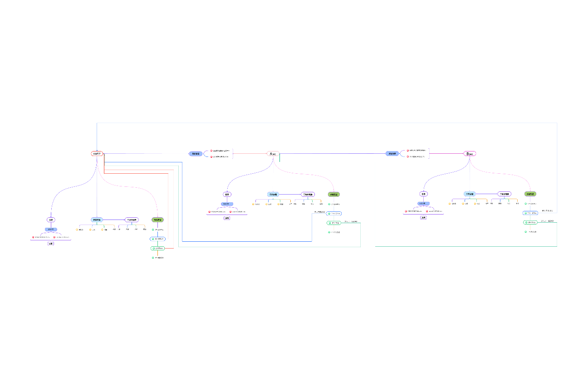Viewport: 588px width, 381px height.
Task: Select the central node labeled B
Action: [x=470, y=154]
